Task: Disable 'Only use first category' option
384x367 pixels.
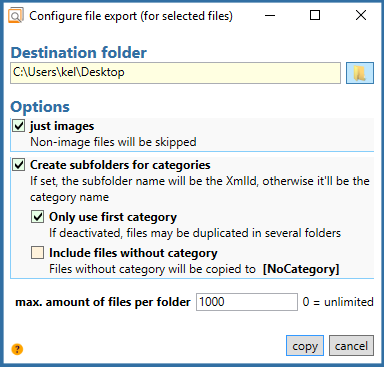Action: 37,217
